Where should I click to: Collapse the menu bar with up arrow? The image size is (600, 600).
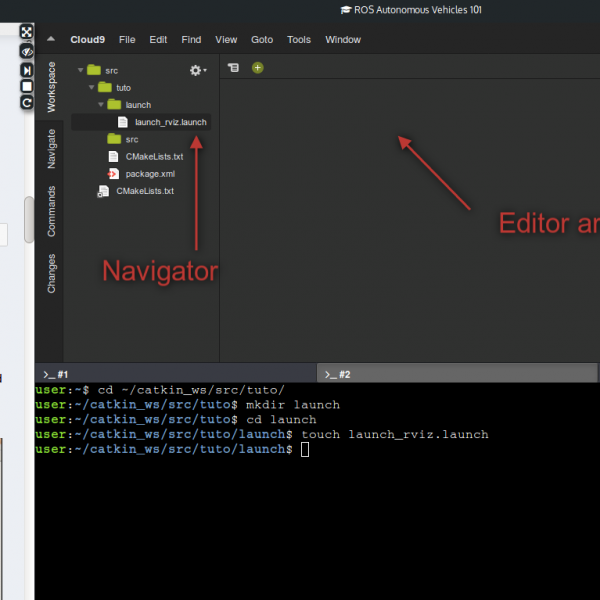51,39
